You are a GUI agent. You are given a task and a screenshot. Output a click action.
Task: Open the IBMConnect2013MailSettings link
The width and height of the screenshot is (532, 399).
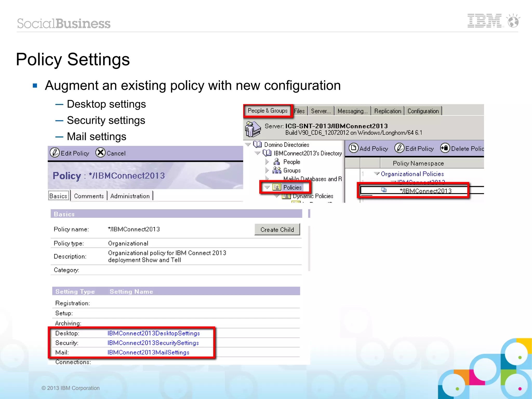click(x=148, y=352)
